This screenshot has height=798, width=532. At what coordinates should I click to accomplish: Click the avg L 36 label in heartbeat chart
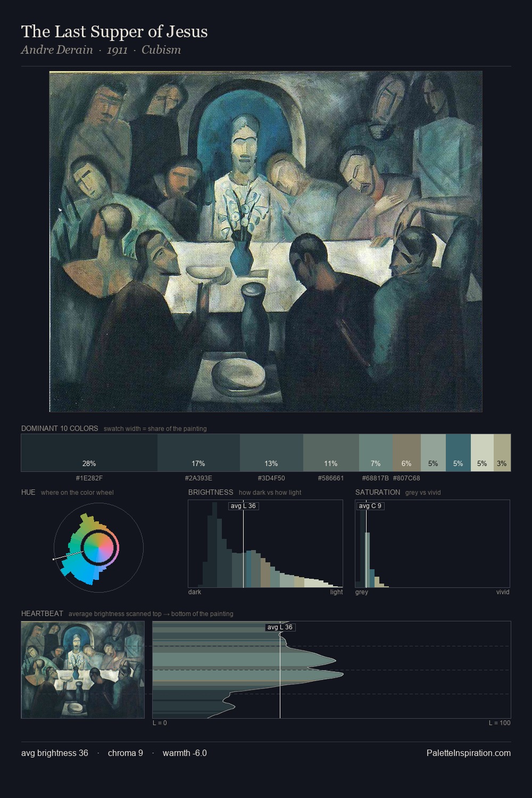pos(280,627)
